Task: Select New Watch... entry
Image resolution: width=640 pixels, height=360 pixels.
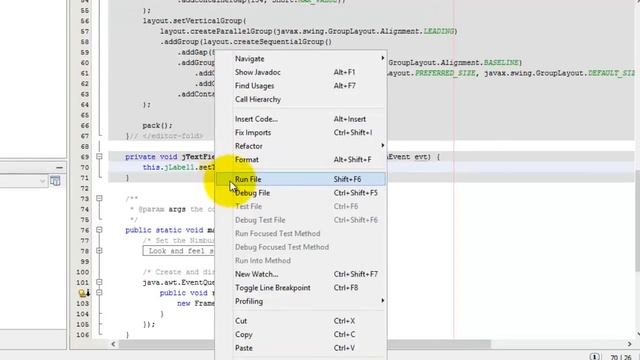Action: pos(301,274)
